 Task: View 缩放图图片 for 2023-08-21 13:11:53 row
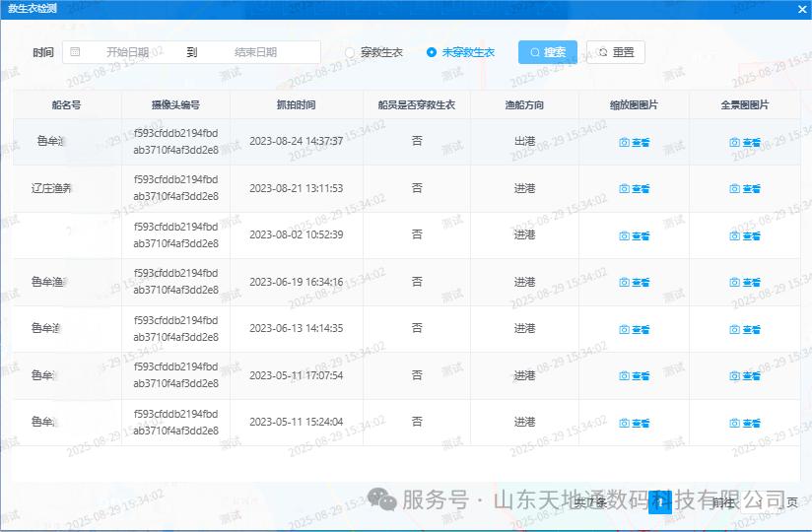coord(634,189)
